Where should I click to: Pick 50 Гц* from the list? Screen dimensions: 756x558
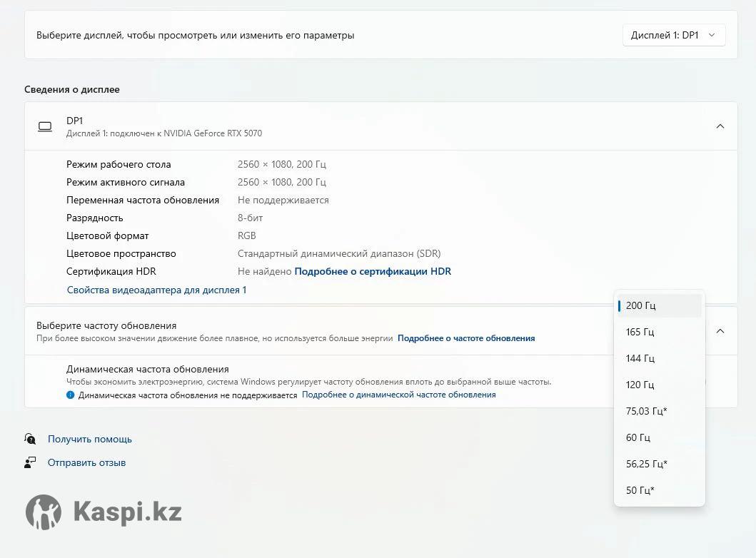[x=640, y=490]
